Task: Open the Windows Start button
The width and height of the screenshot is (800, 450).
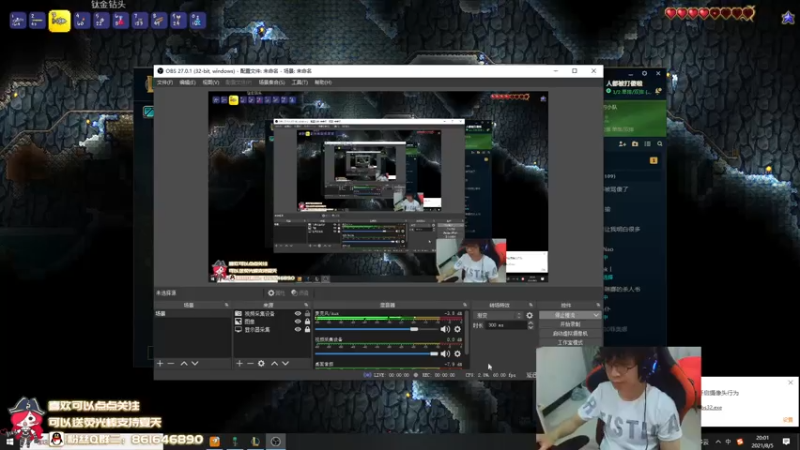Action: (9, 442)
